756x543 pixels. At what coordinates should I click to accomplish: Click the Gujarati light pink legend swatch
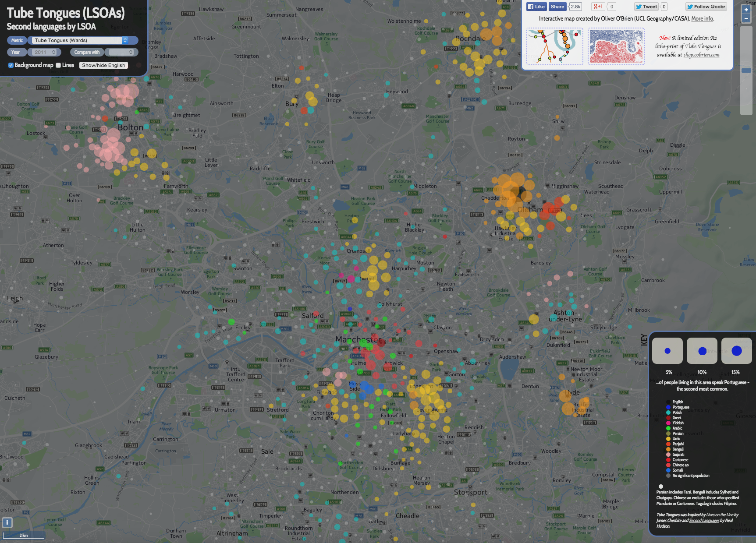pos(668,455)
